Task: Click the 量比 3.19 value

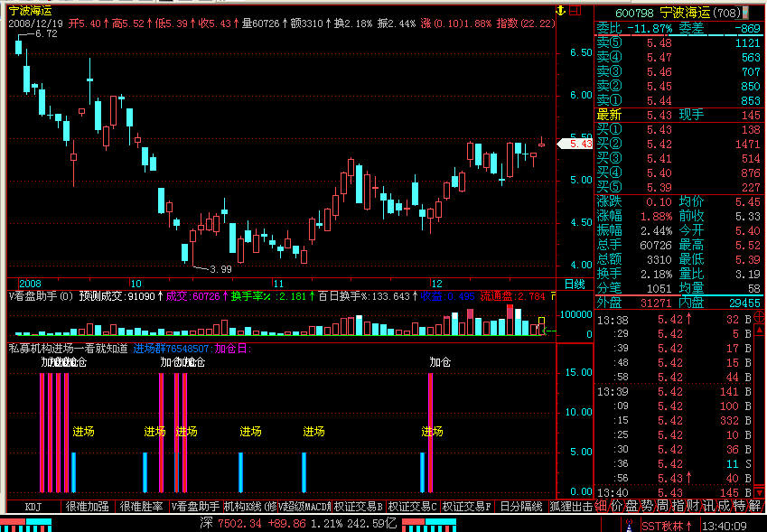Action: [x=747, y=275]
